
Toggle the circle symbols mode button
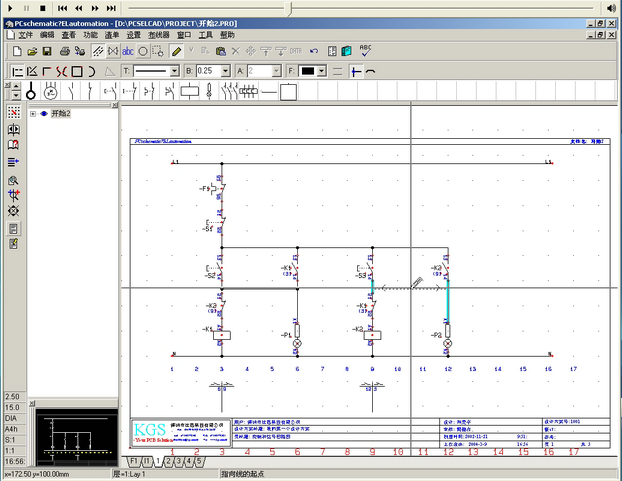tap(143, 50)
